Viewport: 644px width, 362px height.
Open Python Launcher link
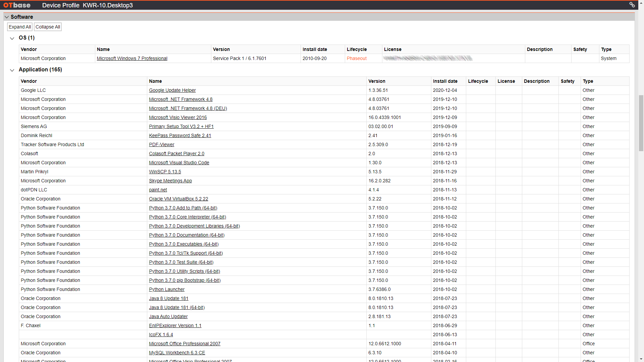167,289
